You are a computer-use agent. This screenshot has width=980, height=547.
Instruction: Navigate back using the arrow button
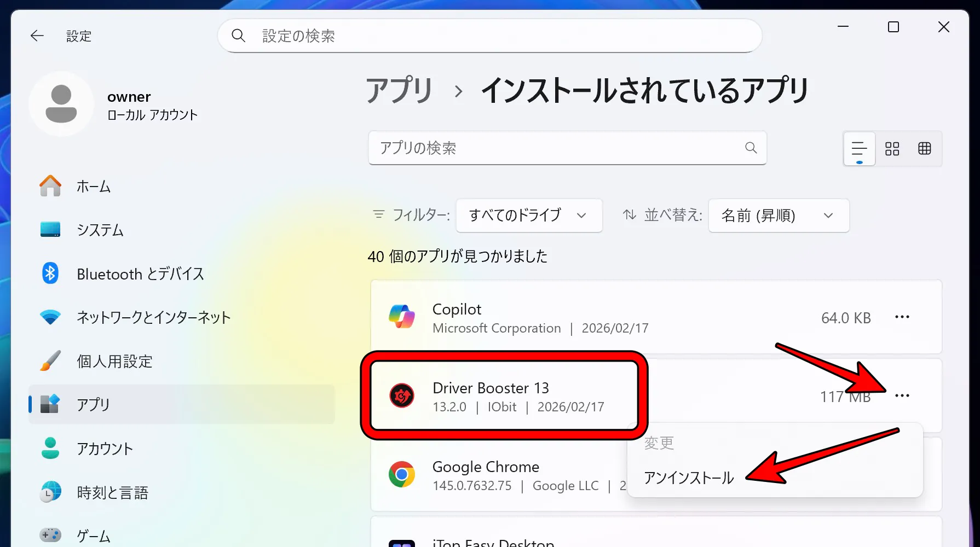click(x=37, y=36)
